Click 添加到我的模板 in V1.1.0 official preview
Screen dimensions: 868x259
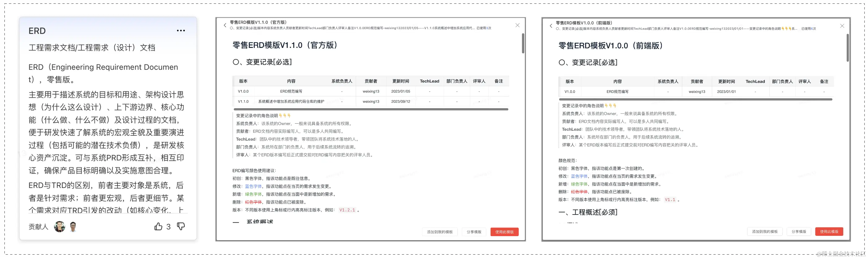pyautogui.click(x=440, y=232)
